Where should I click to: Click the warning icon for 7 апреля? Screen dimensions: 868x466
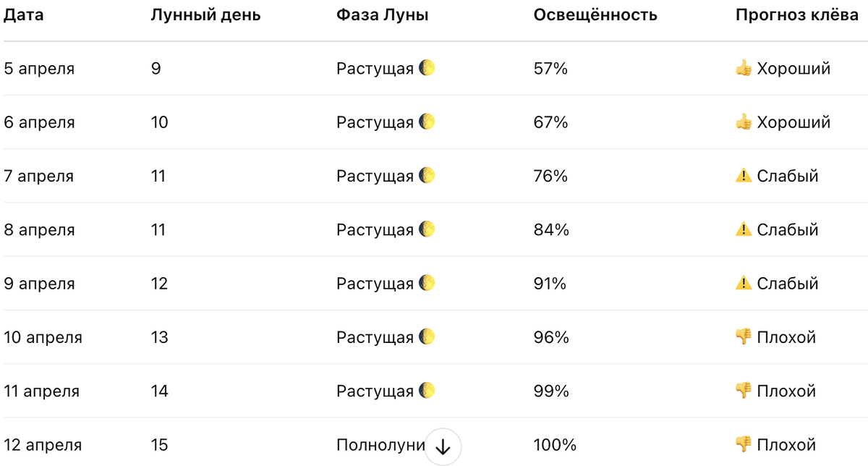coord(744,176)
